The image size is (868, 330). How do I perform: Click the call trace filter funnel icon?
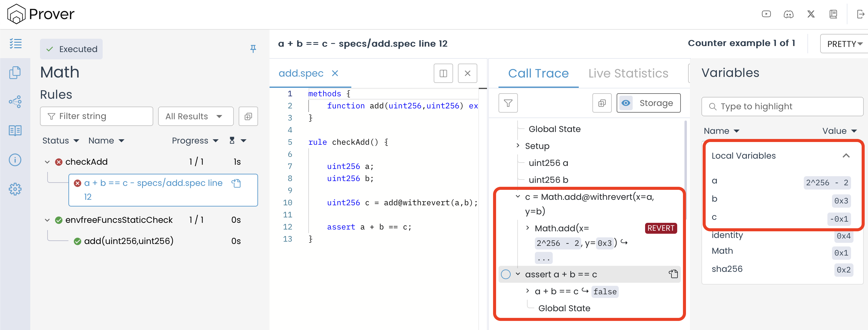click(508, 103)
